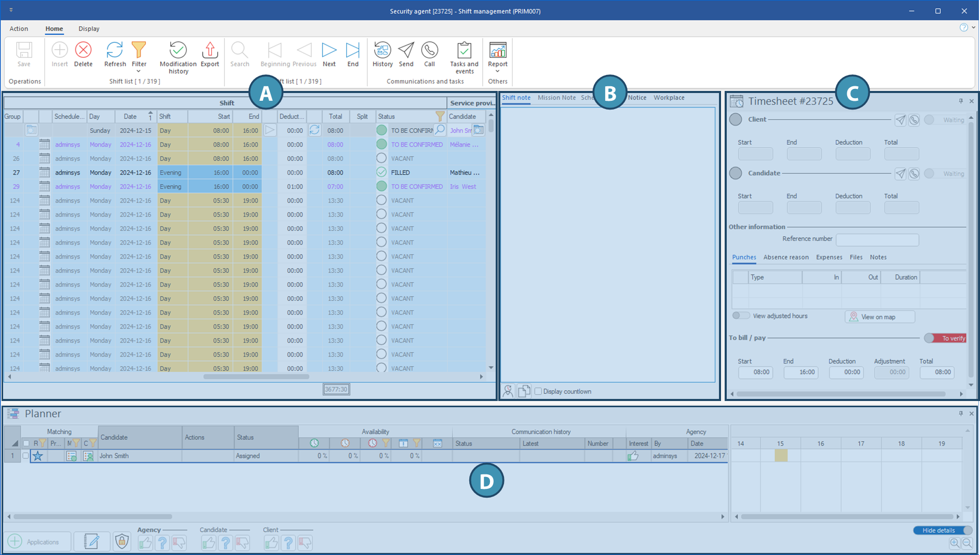The width and height of the screenshot is (980, 555).
Task: Click the Next shift button
Action: click(329, 51)
